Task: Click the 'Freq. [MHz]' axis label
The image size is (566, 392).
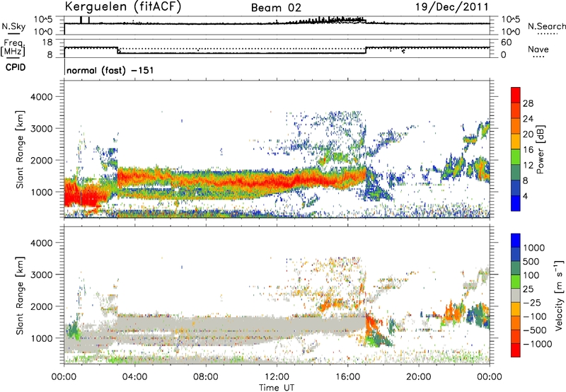Action: pyautogui.click(x=13, y=47)
